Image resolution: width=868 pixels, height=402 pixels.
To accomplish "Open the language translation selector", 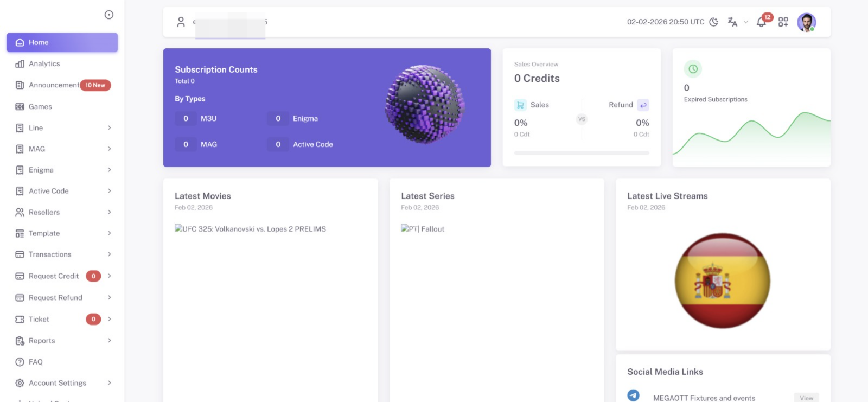I will pyautogui.click(x=733, y=22).
